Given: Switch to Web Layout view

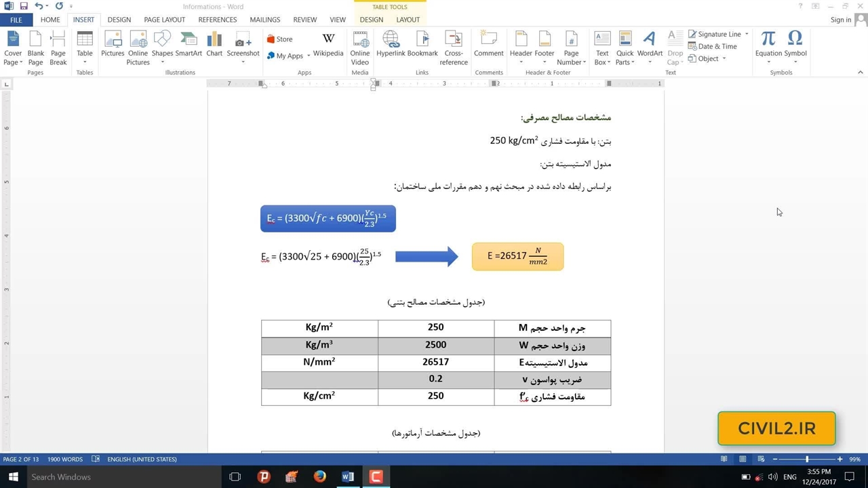Looking at the screenshot, I should click(761, 459).
